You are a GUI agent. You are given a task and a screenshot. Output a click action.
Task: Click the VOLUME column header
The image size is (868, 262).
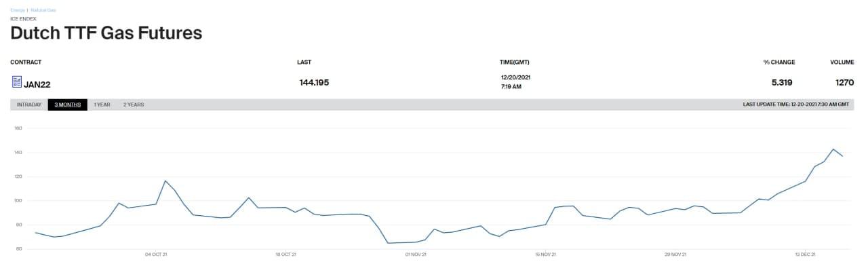pos(842,62)
